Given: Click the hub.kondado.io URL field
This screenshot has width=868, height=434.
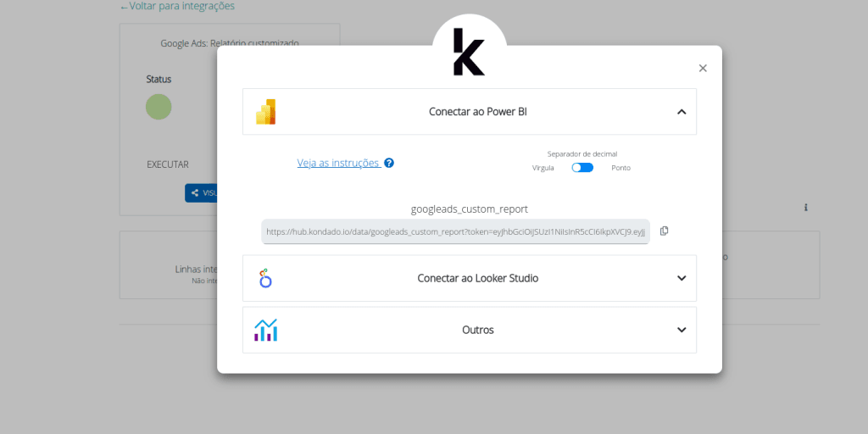Looking at the screenshot, I should [x=455, y=231].
